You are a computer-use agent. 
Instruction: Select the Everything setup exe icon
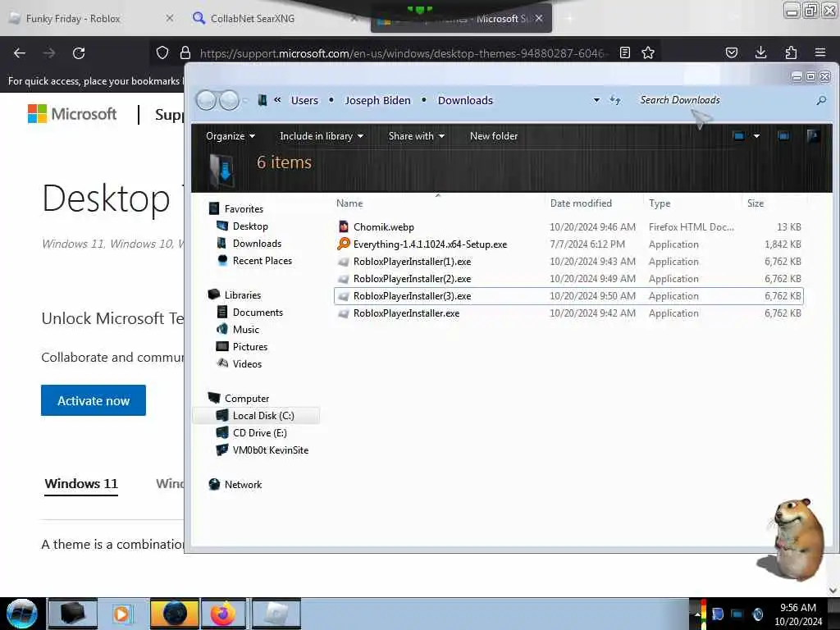tap(344, 244)
